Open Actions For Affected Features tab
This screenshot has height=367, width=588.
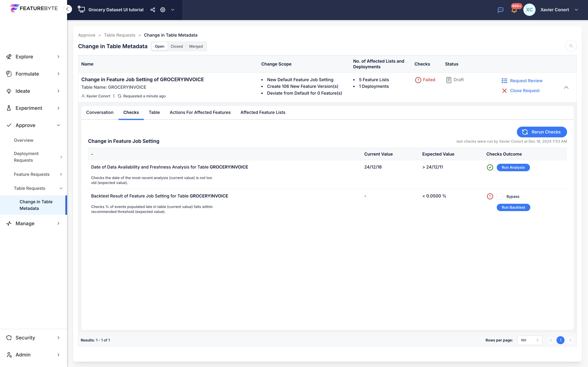(200, 112)
